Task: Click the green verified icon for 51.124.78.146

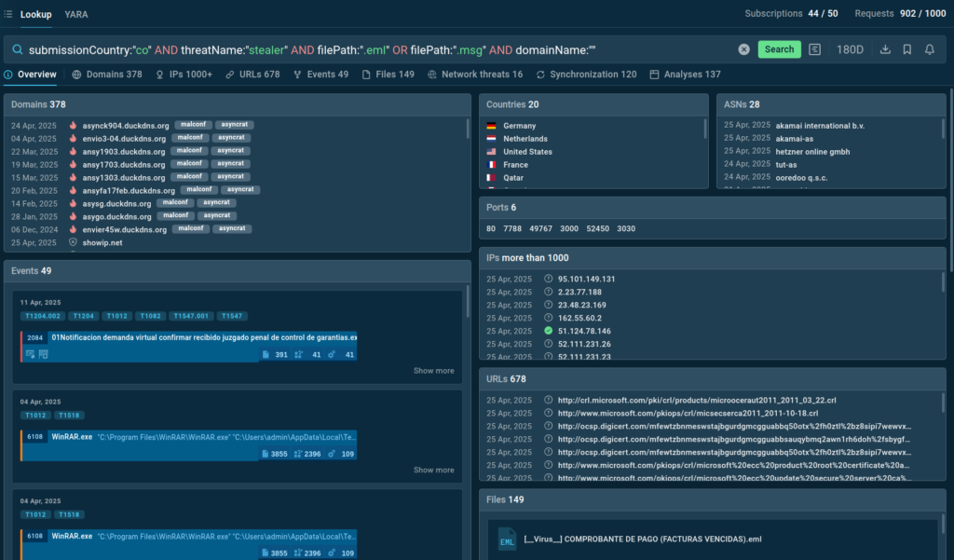Action: coord(549,331)
